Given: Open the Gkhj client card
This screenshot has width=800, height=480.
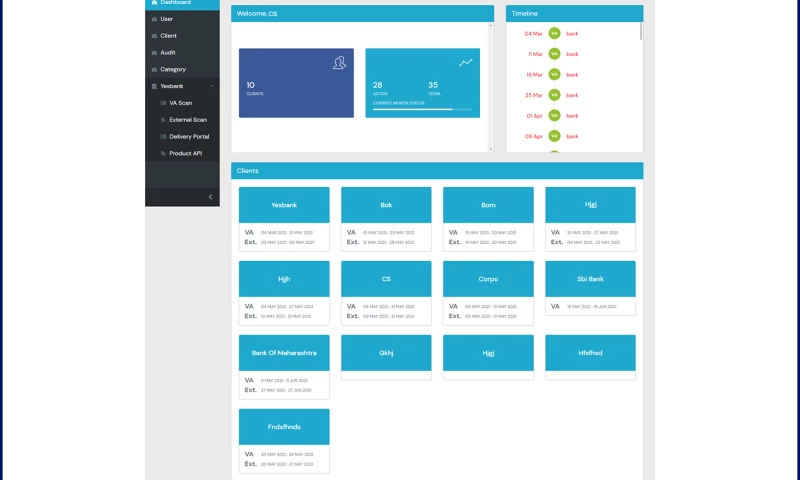Looking at the screenshot, I should click(x=386, y=357).
